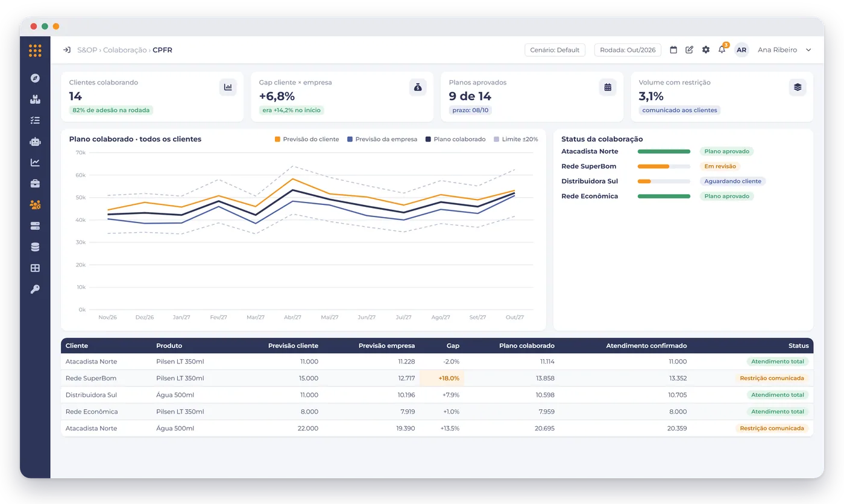This screenshot has height=504, width=844.
Task: Open the Rodada: Out/2026 selector
Action: click(628, 50)
